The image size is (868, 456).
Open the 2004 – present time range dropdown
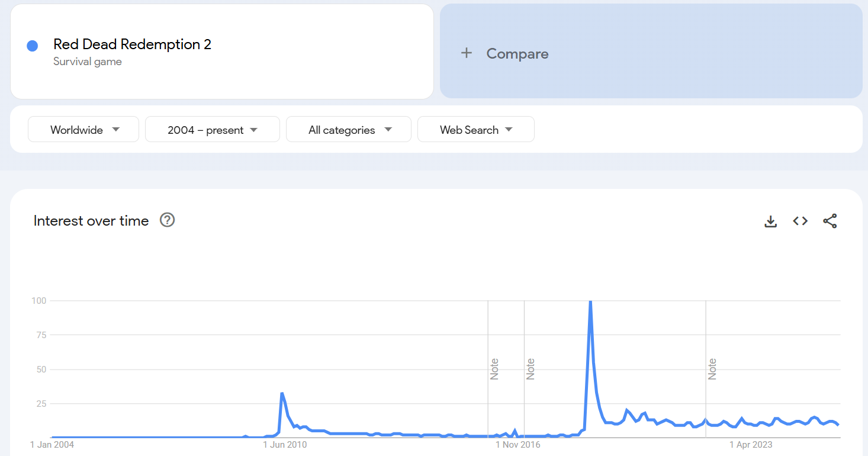point(213,130)
